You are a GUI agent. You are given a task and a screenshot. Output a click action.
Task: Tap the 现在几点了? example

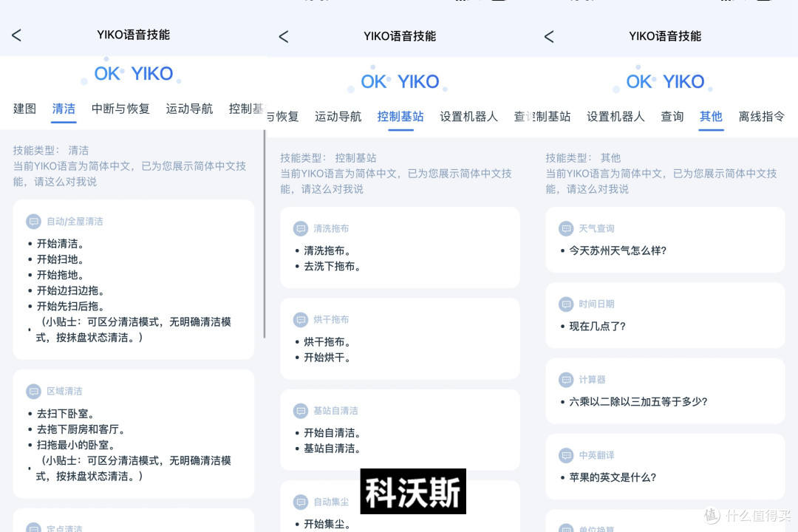(x=597, y=327)
